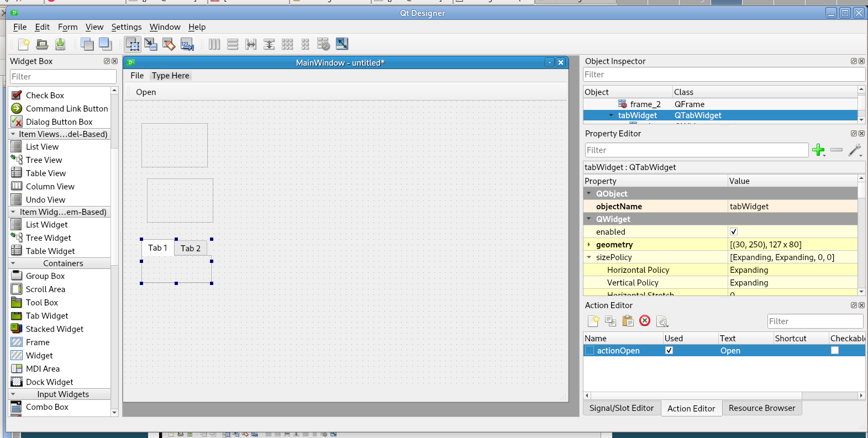The height and width of the screenshot is (438, 868).
Task: Click the Save Form toolbar icon
Action: coord(60,44)
